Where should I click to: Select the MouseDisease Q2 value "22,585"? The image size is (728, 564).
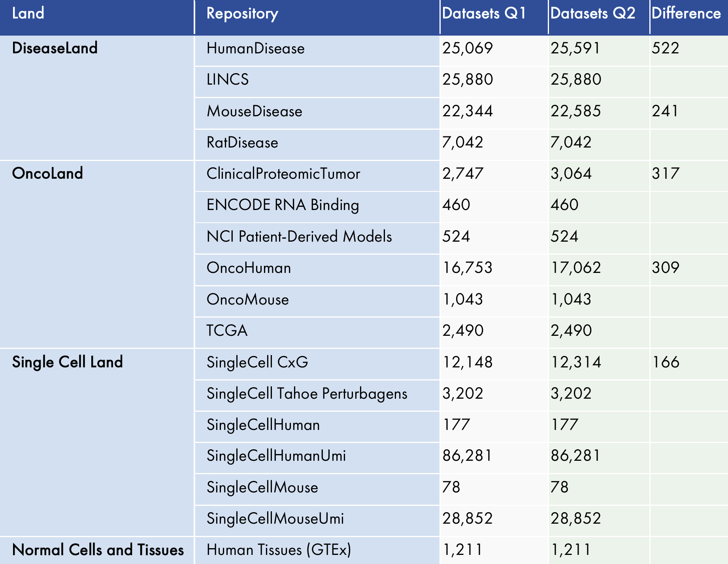576,111
